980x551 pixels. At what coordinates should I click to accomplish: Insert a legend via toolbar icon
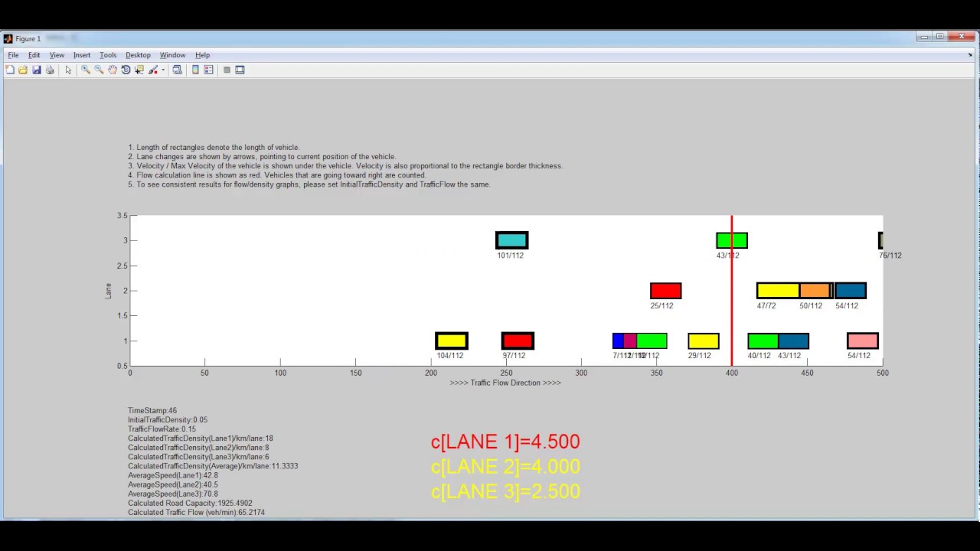pyautogui.click(x=208, y=70)
